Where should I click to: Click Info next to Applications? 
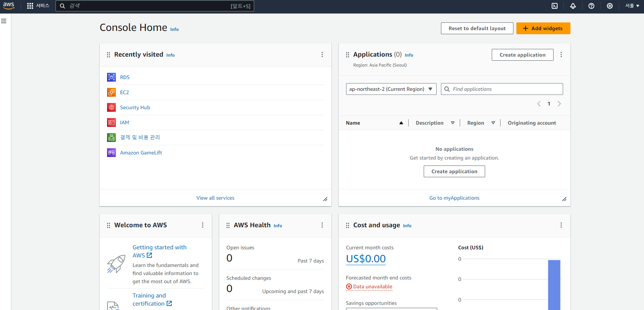409,55
